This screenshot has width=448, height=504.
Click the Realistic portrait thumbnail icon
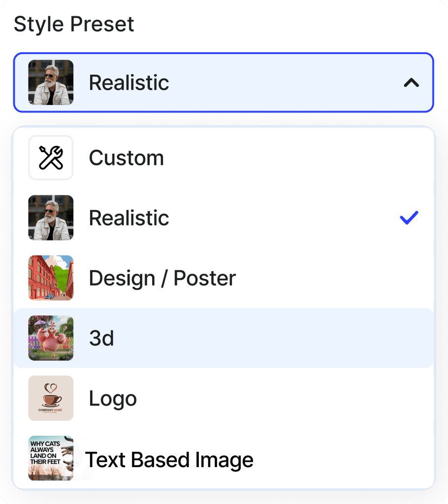(x=50, y=218)
